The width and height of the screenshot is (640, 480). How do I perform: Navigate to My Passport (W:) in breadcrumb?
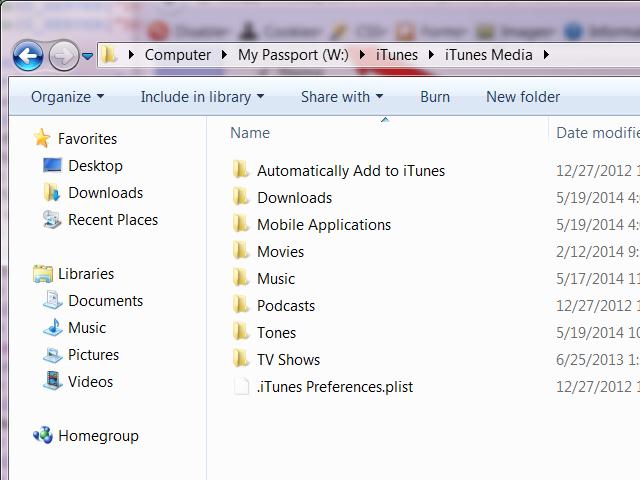coord(292,55)
